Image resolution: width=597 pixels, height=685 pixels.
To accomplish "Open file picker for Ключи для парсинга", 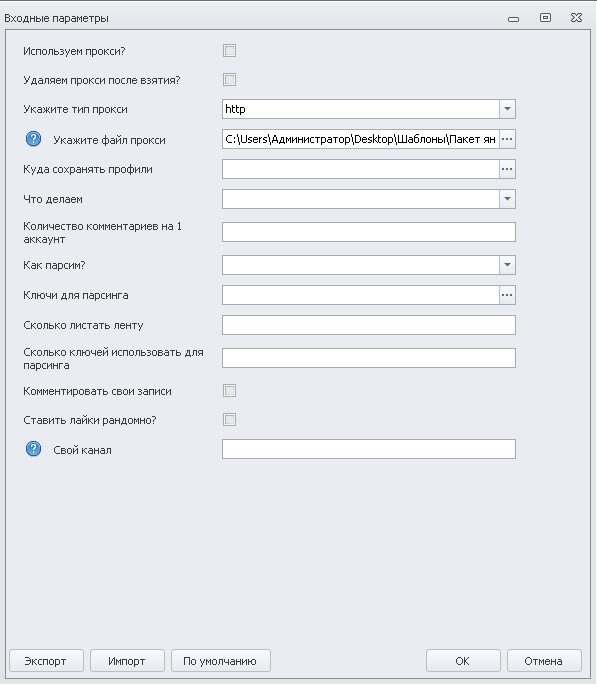I will click(x=507, y=295).
